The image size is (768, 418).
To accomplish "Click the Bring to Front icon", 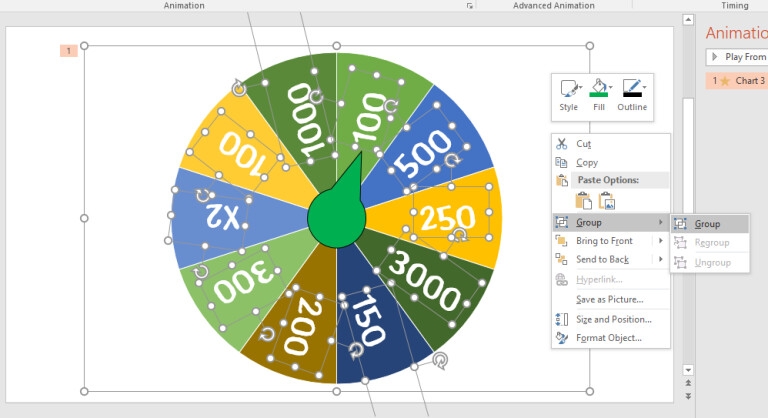I will click(561, 241).
